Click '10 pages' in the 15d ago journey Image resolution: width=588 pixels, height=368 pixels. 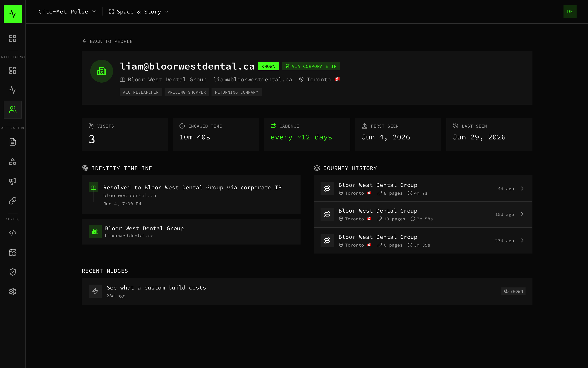coord(394,219)
